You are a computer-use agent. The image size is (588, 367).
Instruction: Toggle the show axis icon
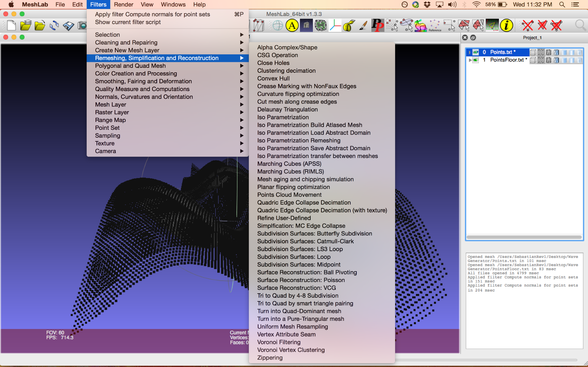point(335,25)
